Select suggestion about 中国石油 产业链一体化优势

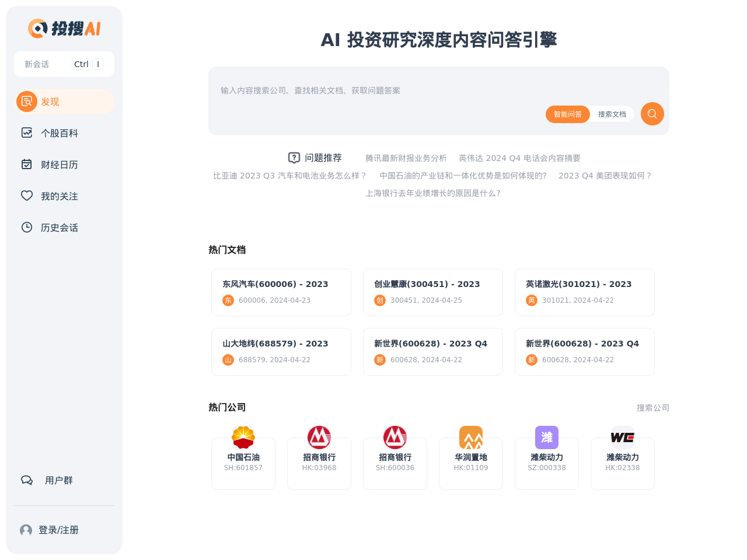[463, 176]
